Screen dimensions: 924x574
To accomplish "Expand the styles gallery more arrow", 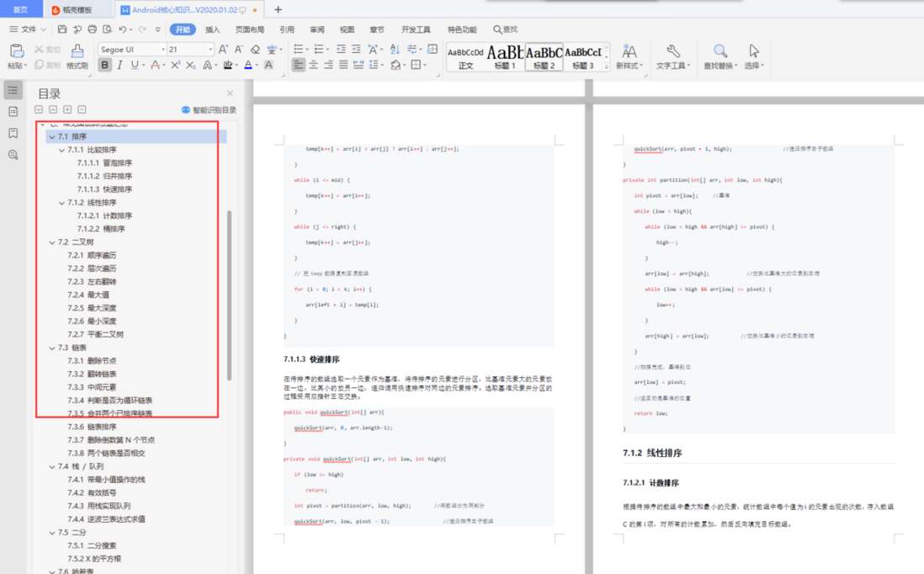I will point(607,67).
